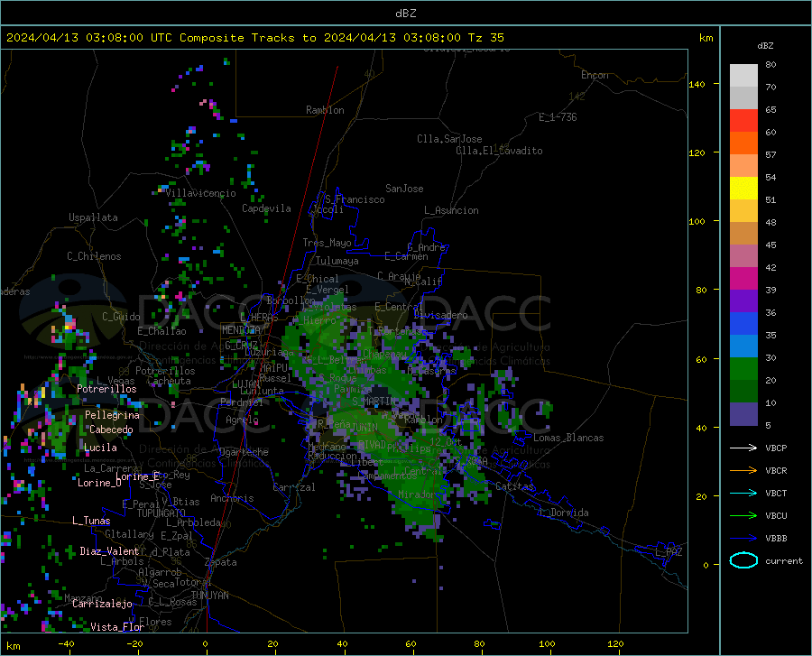812x656 pixels.
Task: Click the Lorine_O place label
Action: tap(99, 483)
